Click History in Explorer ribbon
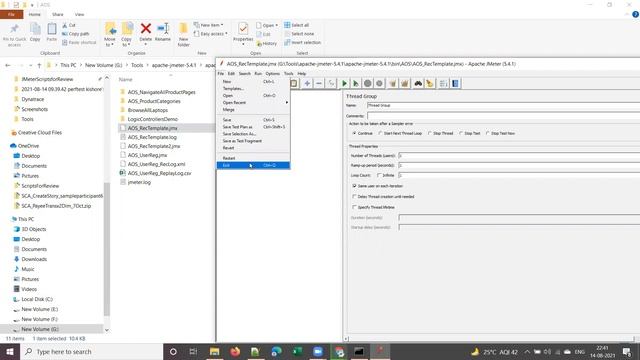This screenshot has width=640, height=360. coord(267,43)
